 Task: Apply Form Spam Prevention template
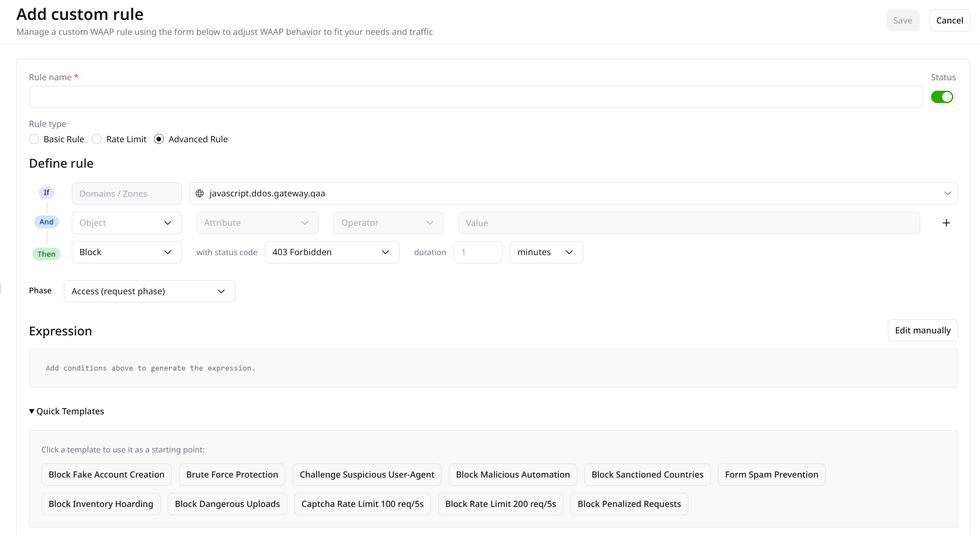(771, 475)
